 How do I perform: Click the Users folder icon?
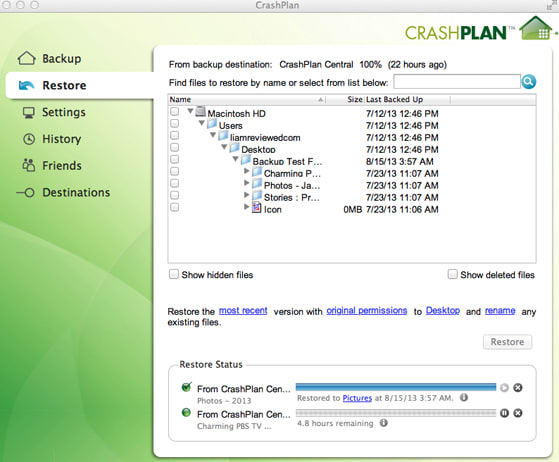click(x=212, y=124)
